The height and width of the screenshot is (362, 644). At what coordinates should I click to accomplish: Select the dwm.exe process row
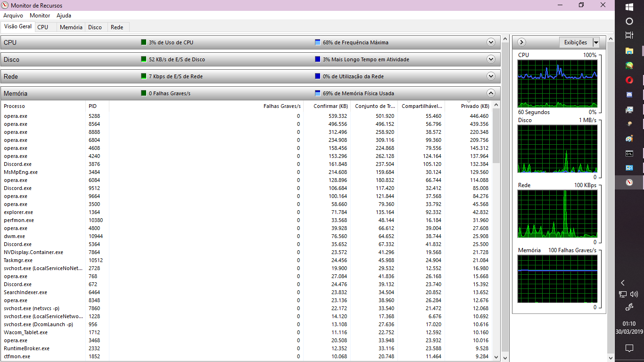click(247, 236)
